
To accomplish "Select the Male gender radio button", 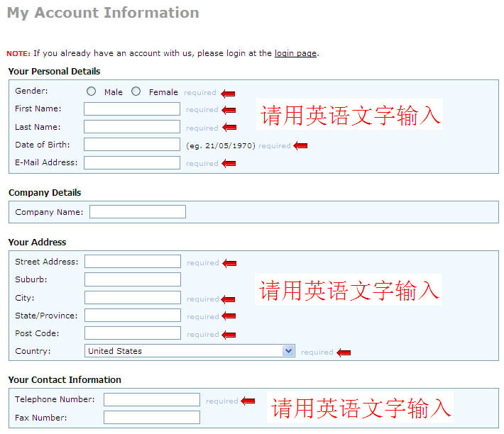I will coord(92,91).
